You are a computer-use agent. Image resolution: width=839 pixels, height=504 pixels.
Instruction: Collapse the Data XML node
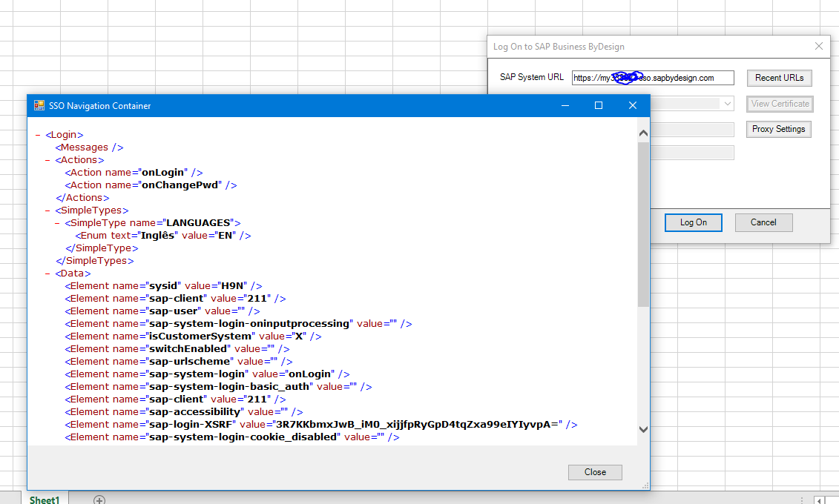coord(47,273)
